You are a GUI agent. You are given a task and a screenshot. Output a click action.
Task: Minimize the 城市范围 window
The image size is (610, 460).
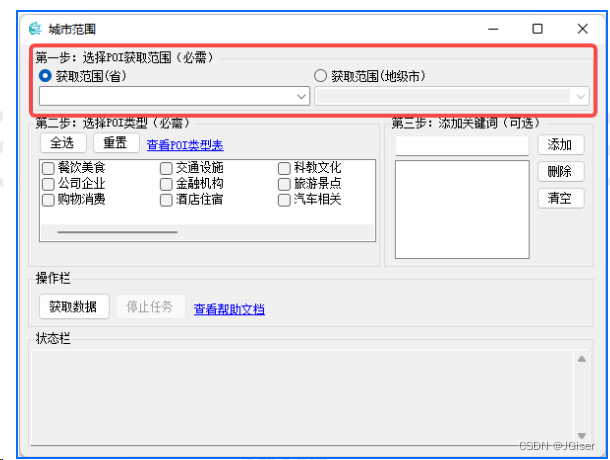(x=493, y=29)
